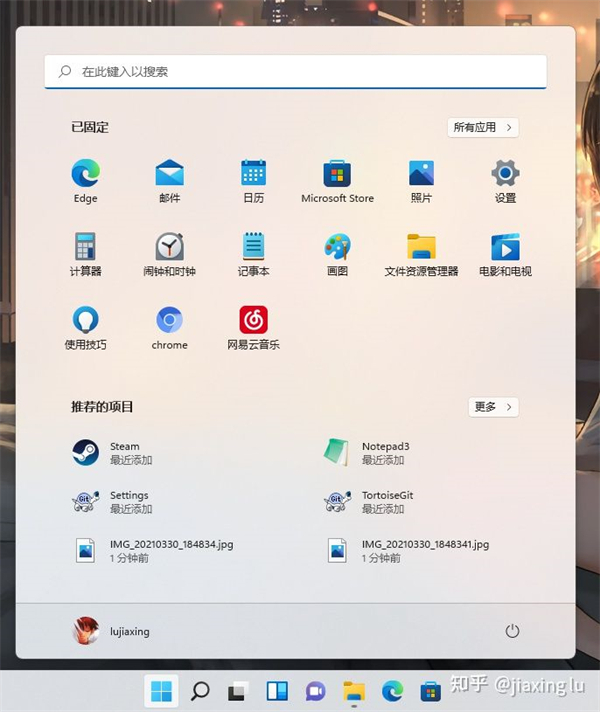The image size is (600, 712).
Task: Click the Start button on taskbar
Action: 161,692
